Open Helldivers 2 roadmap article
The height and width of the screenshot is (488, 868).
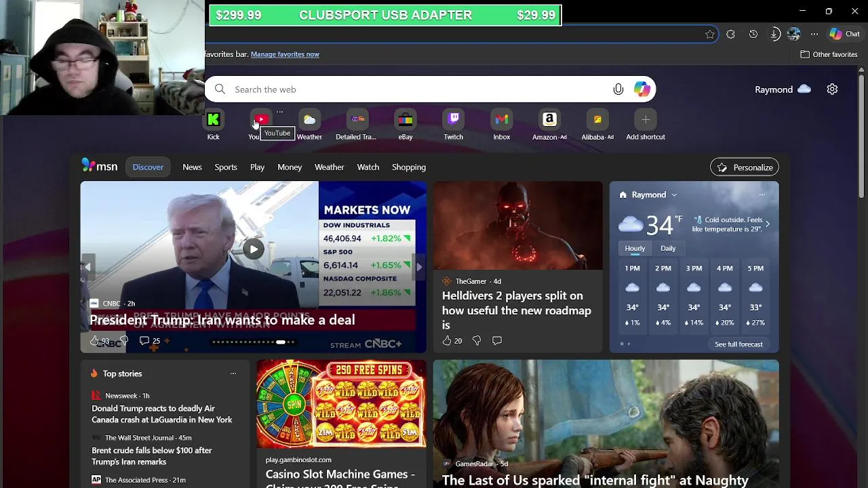point(517,310)
